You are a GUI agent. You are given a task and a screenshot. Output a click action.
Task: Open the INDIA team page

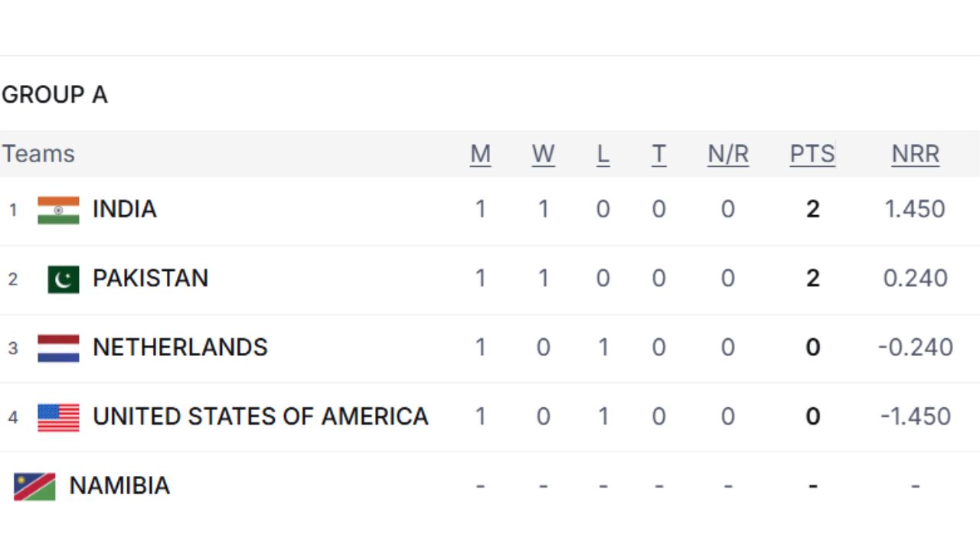click(x=124, y=209)
